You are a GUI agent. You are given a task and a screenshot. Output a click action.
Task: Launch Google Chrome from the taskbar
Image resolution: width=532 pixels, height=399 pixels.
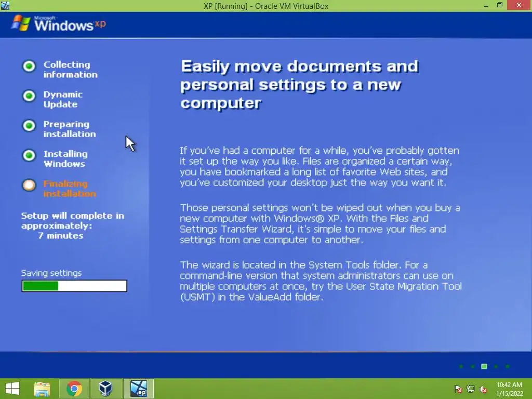pos(74,389)
